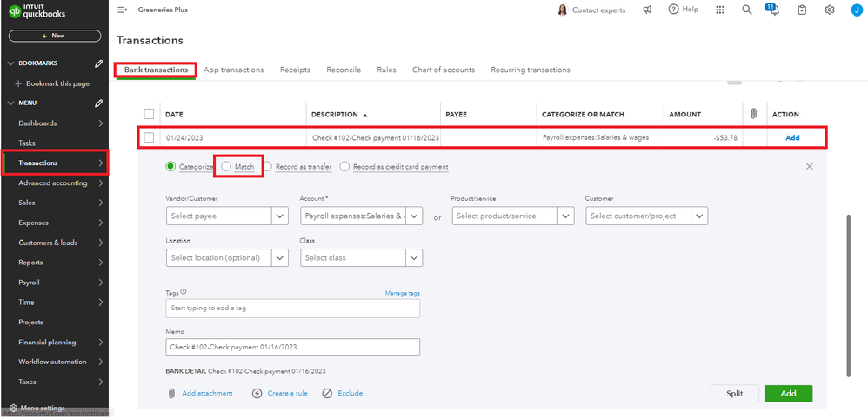Check the 01/24/2023 transaction row checkbox
Image resolution: width=868 pixels, height=419 pixels.
pos(149,137)
